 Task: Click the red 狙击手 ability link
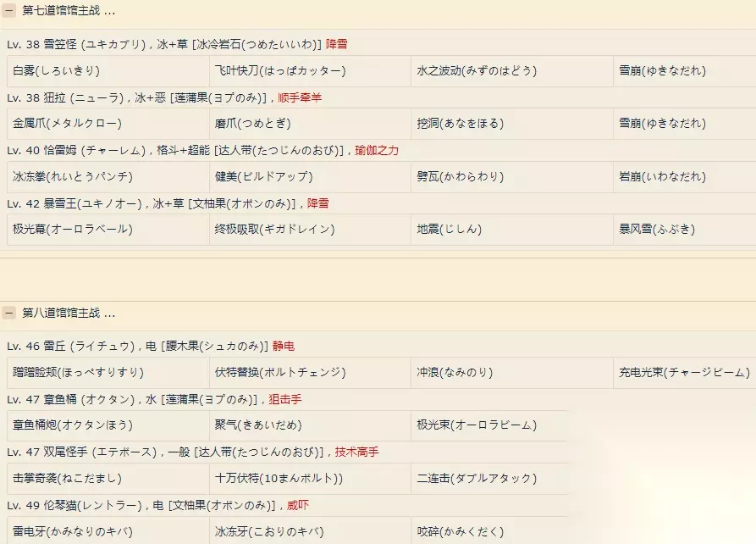[x=285, y=399]
